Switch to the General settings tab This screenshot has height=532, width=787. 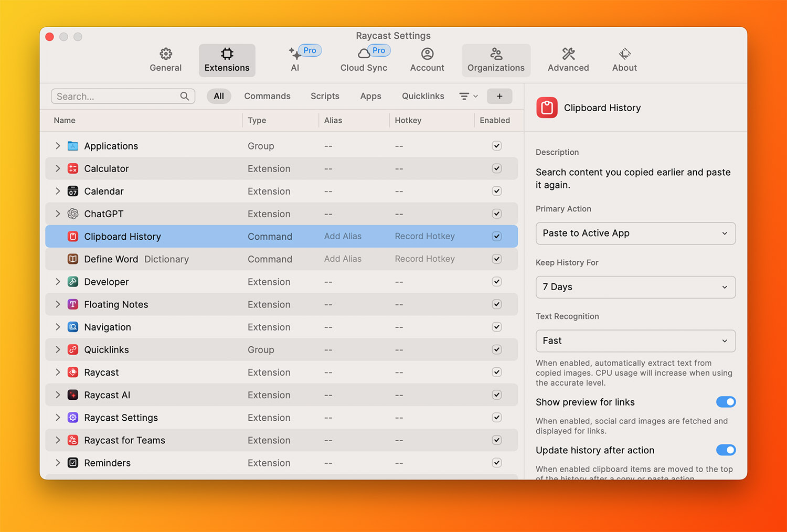(x=166, y=60)
